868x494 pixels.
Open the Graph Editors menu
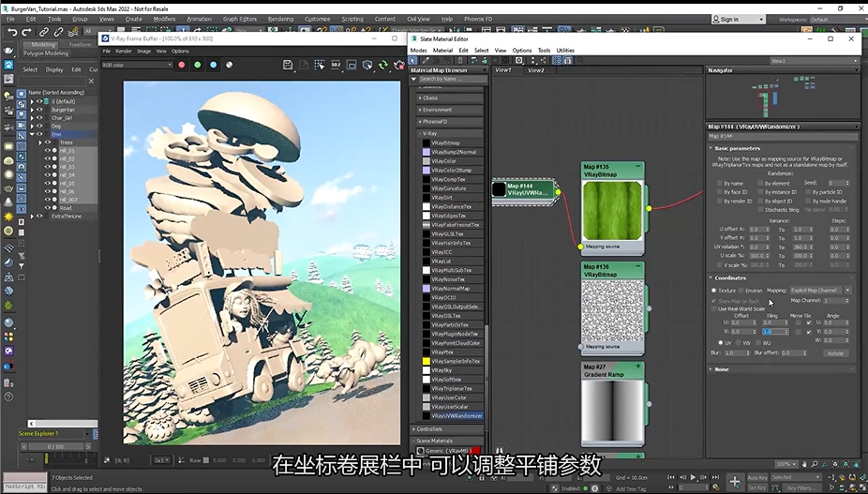[240, 19]
